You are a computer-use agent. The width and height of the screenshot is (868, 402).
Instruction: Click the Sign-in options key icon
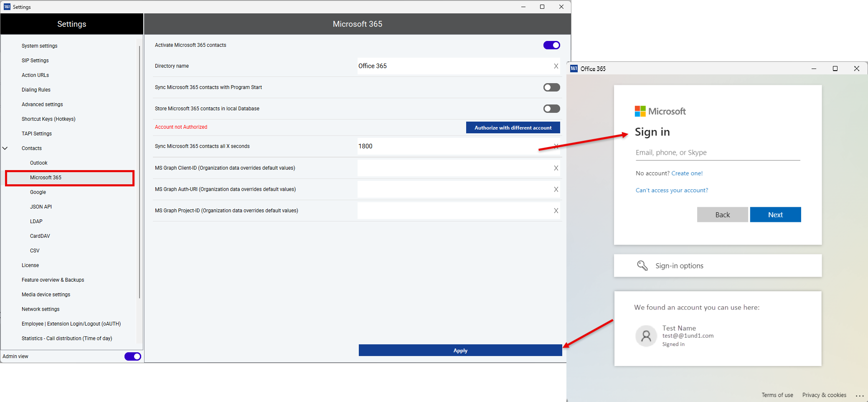[642, 265]
